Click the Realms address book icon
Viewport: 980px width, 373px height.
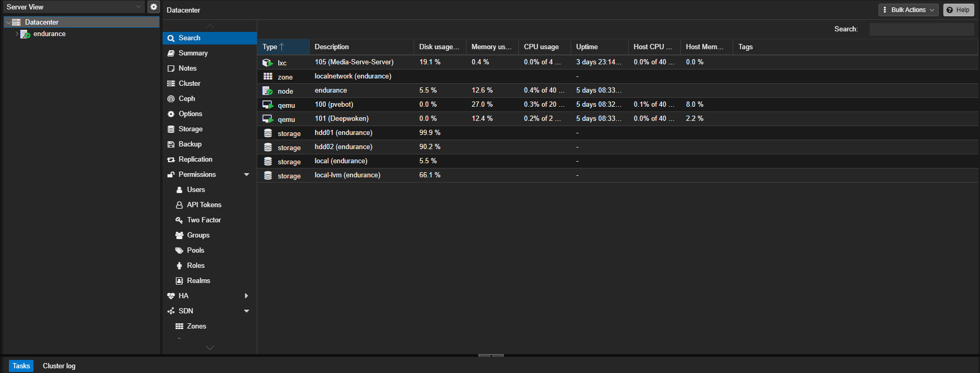(179, 281)
